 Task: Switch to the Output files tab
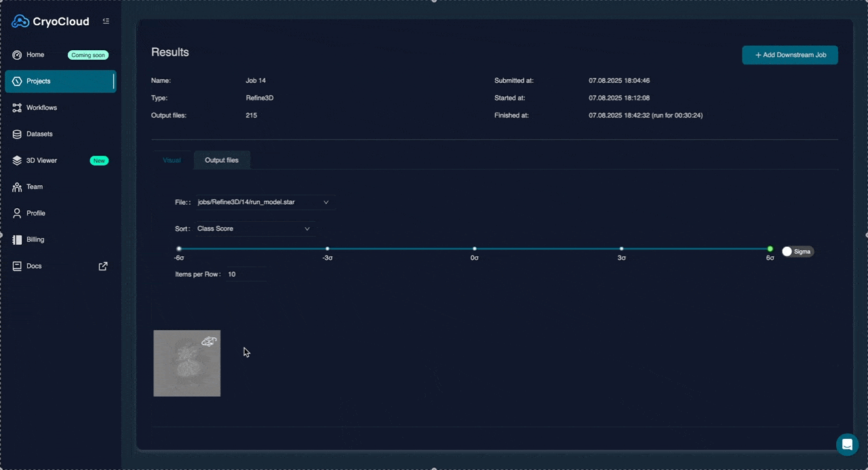pos(221,160)
